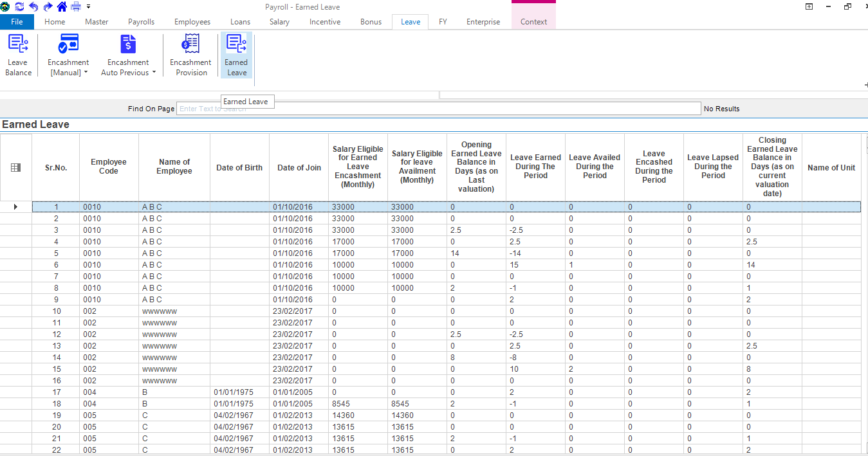This screenshot has height=456, width=868.
Task: Go to home via house icon
Action: [x=62, y=6]
